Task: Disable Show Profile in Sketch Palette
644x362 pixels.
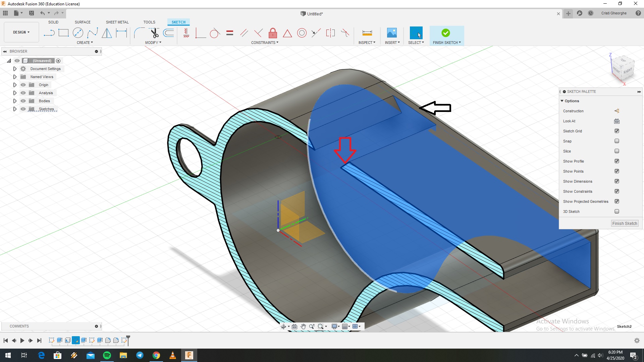Action: 617,161
